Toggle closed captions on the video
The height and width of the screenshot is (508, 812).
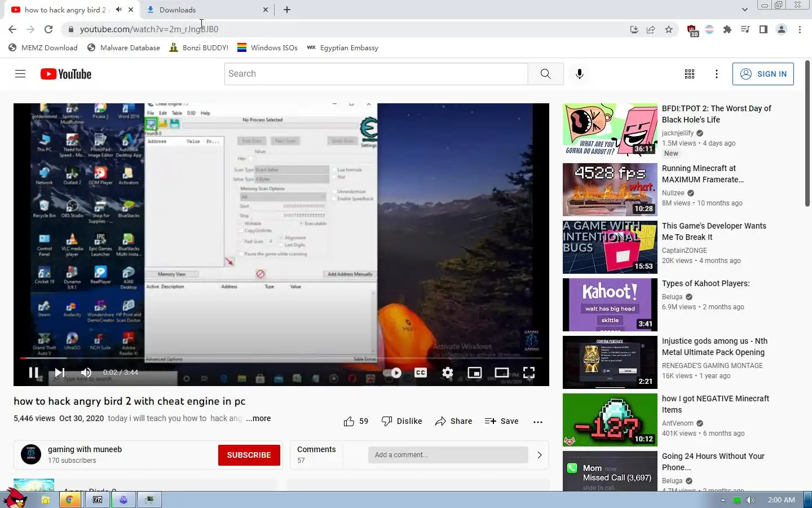coord(421,373)
